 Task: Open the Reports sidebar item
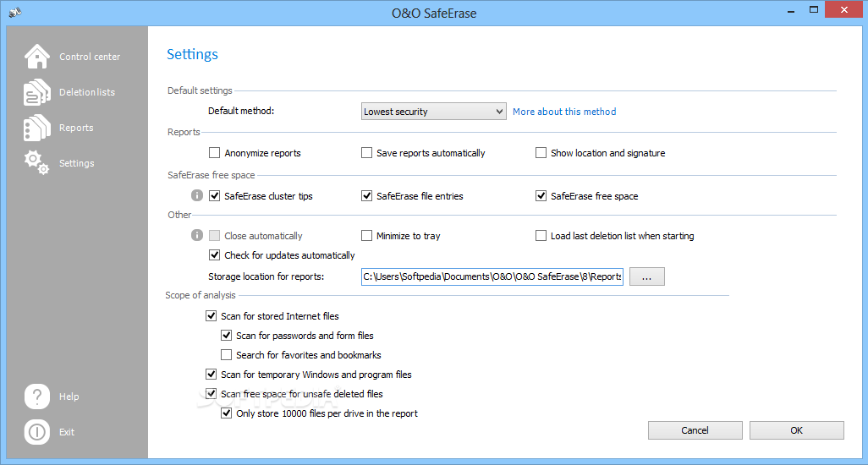(x=76, y=128)
